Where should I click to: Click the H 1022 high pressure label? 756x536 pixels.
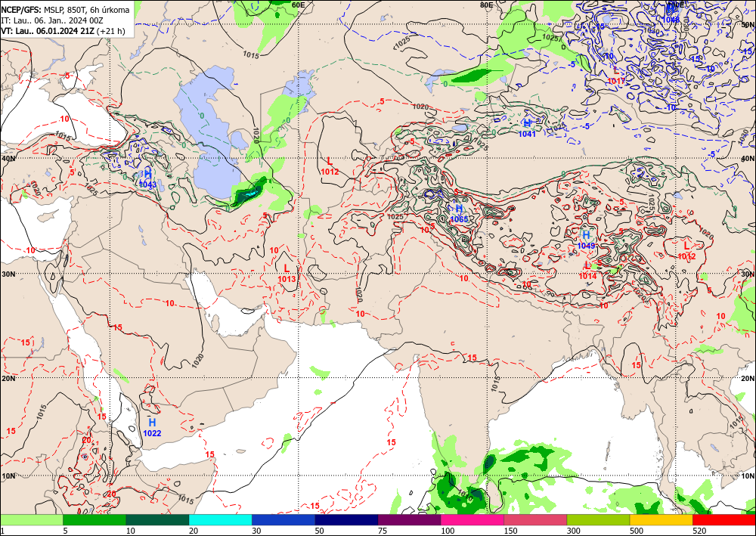(152, 428)
